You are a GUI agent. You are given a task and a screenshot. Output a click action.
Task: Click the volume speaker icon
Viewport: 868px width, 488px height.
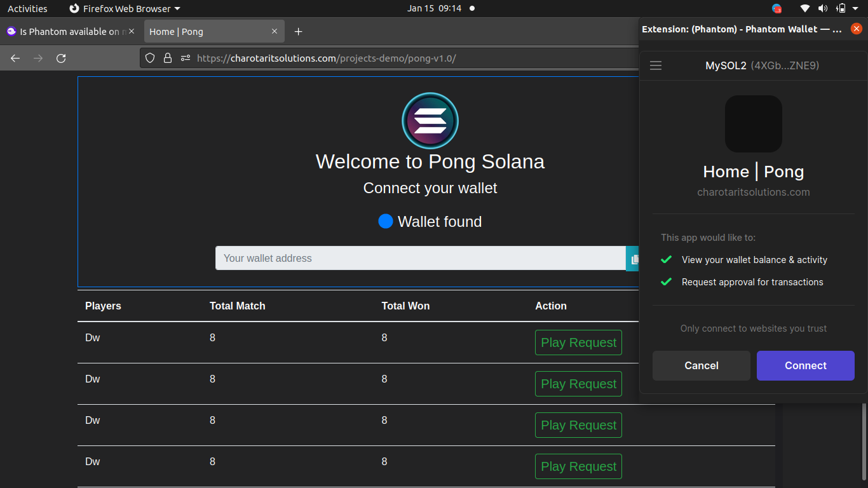click(823, 8)
